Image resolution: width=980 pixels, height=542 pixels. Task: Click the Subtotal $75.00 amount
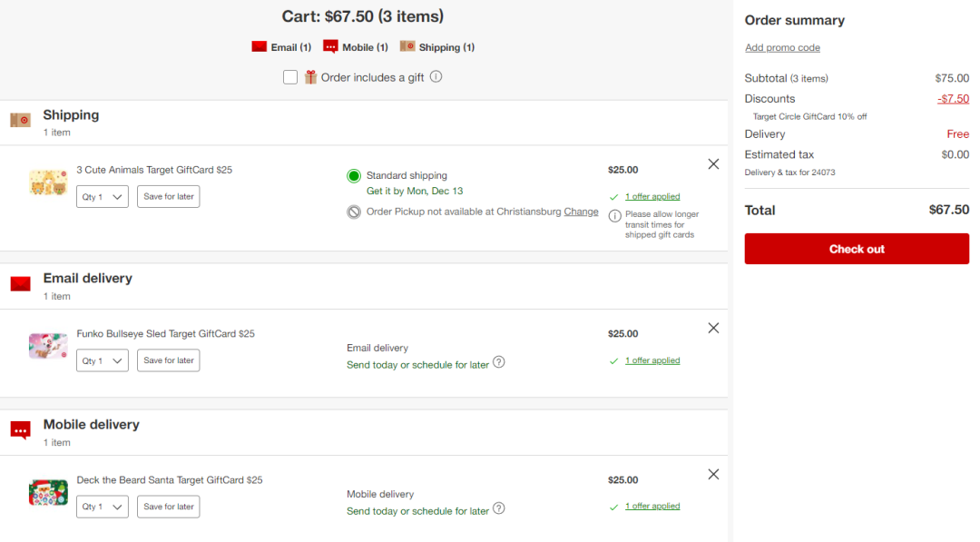click(x=952, y=78)
